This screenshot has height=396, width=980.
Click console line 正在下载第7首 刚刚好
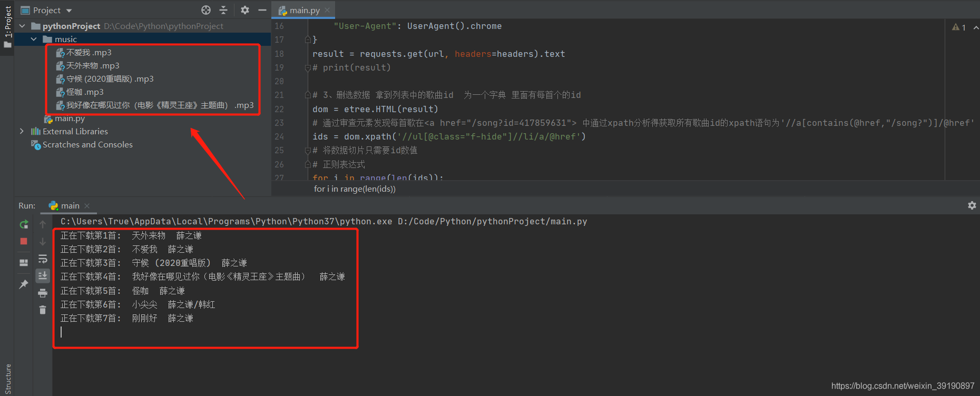pos(127,318)
